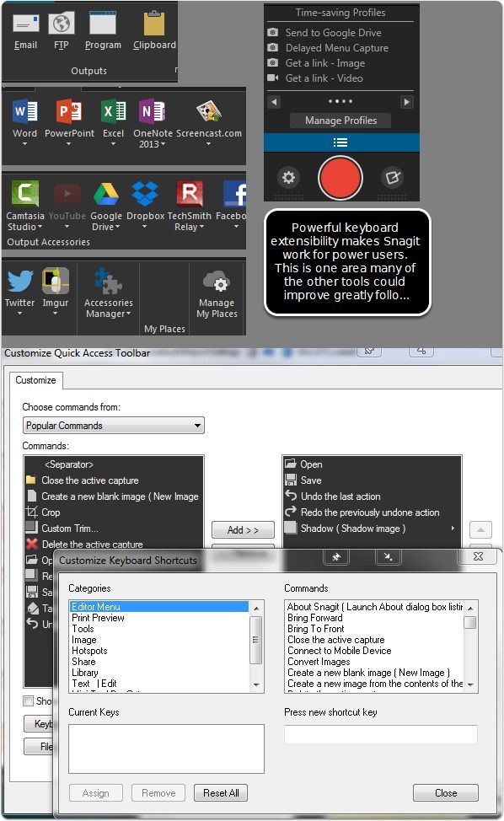Open the Camtasia Studio output
Screen dimensions: 504x821
pyautogui.click(x=24, y=194)
